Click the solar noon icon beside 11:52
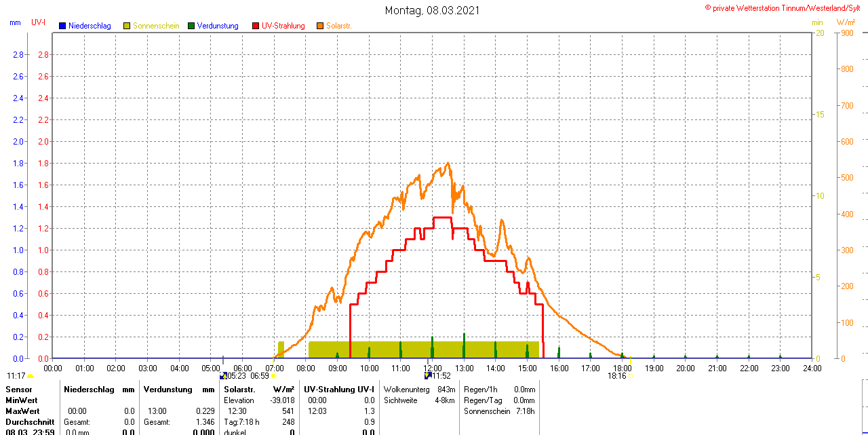The height and width of the screenshot is (435, 868). (428, 375)
